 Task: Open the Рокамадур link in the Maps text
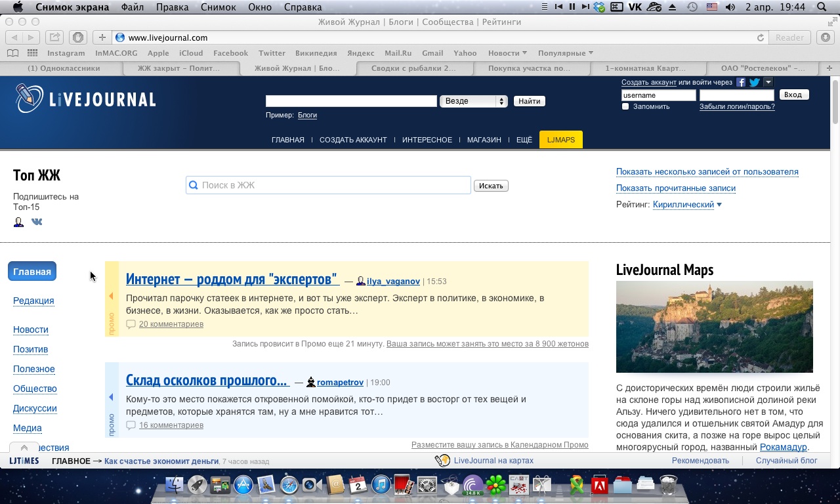784,447
